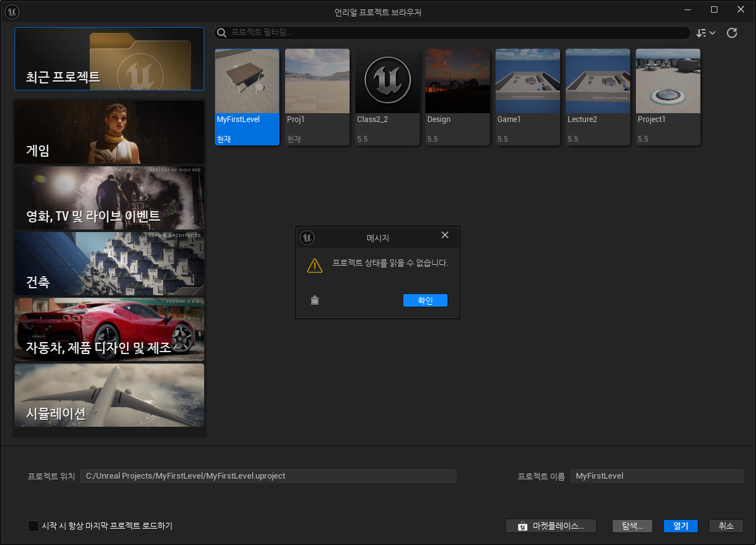Click the warning triangle icon in message dialog

[x=315, y=266]
